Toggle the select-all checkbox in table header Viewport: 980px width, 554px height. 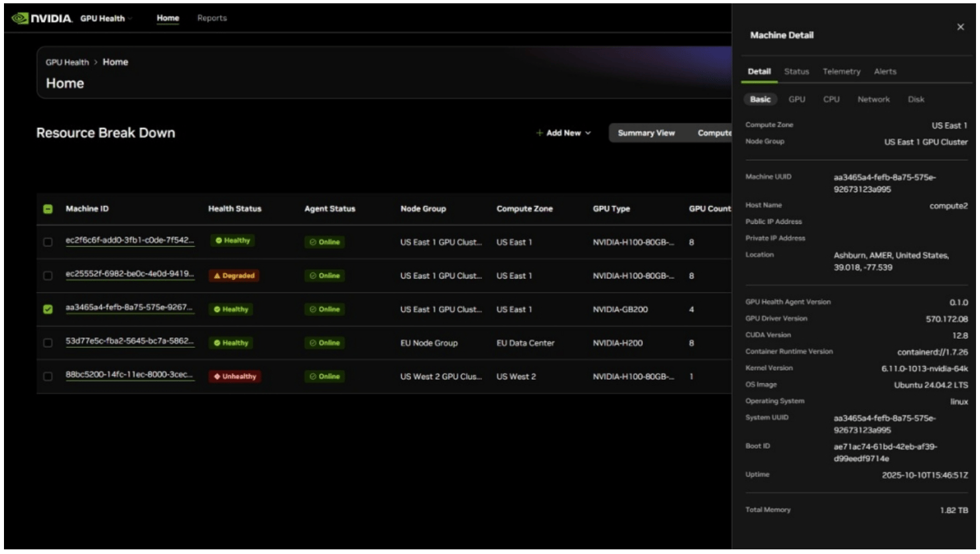click(48, 209)
